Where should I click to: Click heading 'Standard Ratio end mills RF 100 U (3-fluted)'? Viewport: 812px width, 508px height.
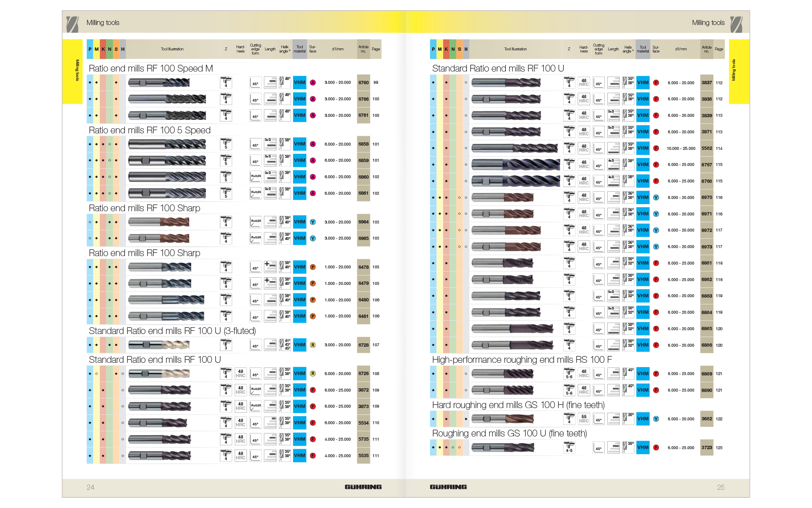click(x=173, y=331)
